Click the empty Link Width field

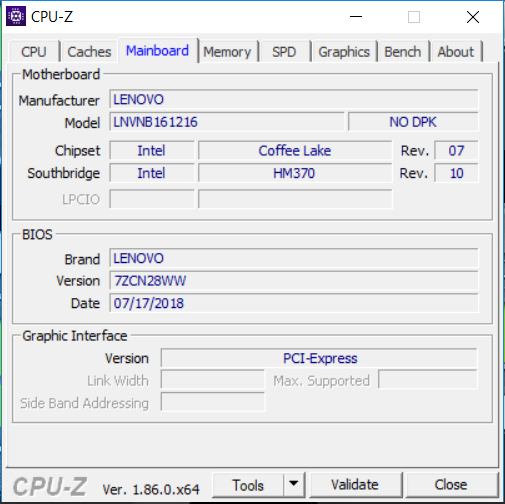213,380
